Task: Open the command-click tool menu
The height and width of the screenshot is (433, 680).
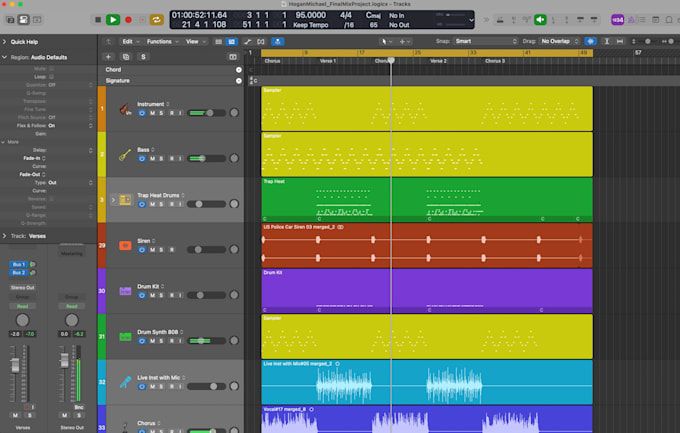Action: tap(405, 42)
